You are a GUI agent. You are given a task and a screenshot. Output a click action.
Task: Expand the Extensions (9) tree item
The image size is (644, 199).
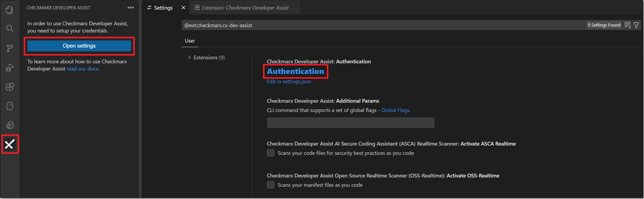point(206,57)
